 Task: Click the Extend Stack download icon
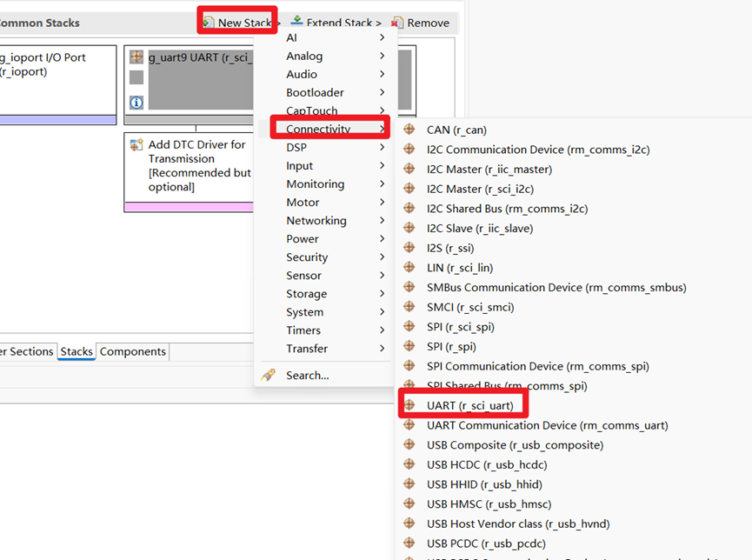pos(296,21)
